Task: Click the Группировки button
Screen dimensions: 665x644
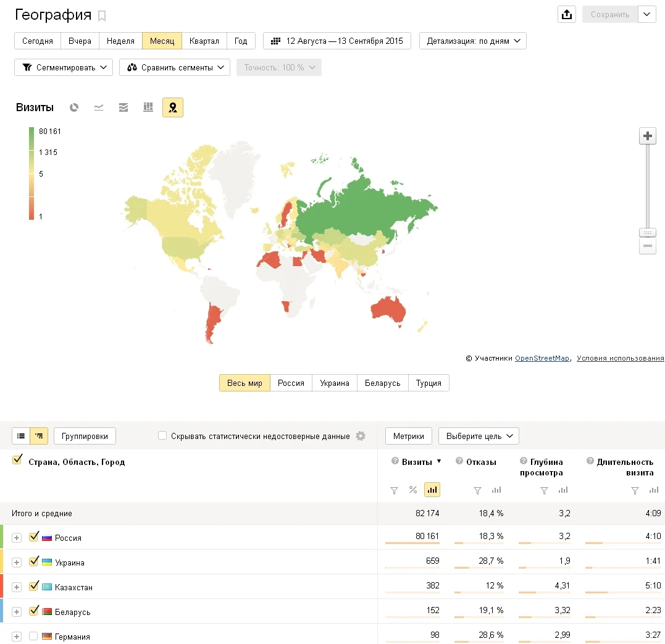Action: pyautogui.click(x=85, y=436)
